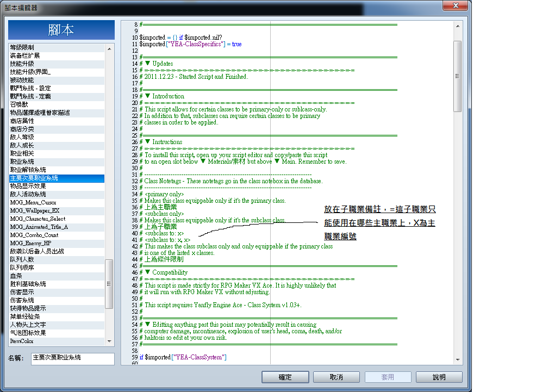Click the 名稱 script name field
This screenshot has width=542, height=392.
tap(73, 358)
